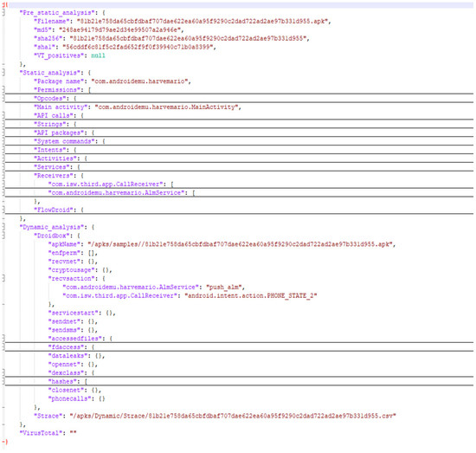Expand the folded Opcodes block
476x453 pixels.
(3, 99)
